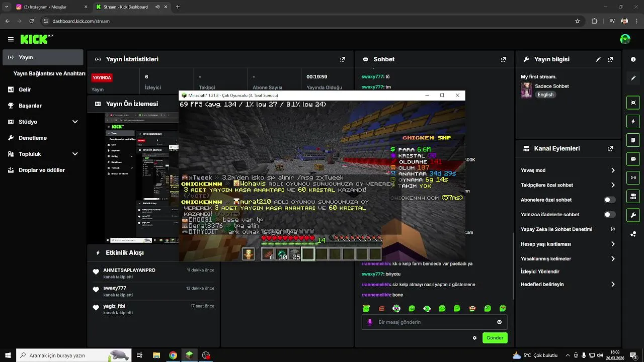The width and height of the screenshot is (644, 362).
Task: Click the Windows search box Aramak için buraya yazın
Action: click(x=74, y=355)
